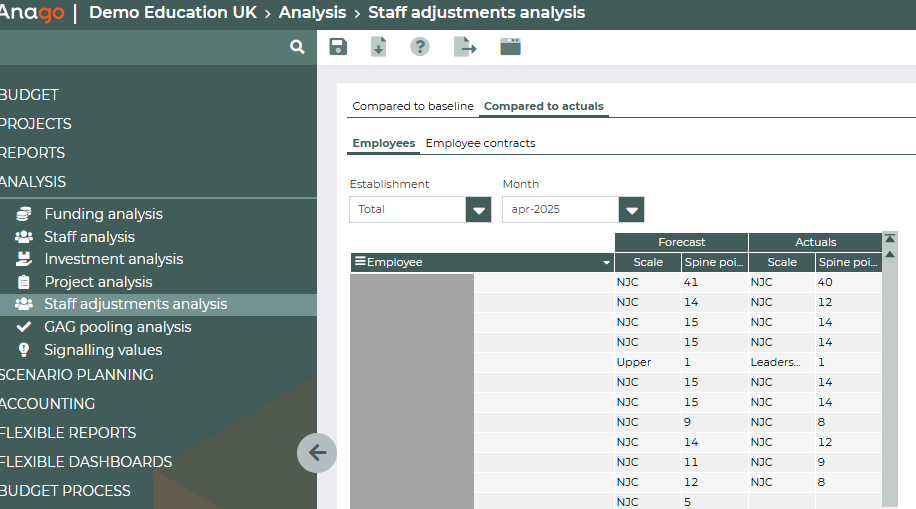Jump to top with scrollbar top arrow

tap(890, 239)
